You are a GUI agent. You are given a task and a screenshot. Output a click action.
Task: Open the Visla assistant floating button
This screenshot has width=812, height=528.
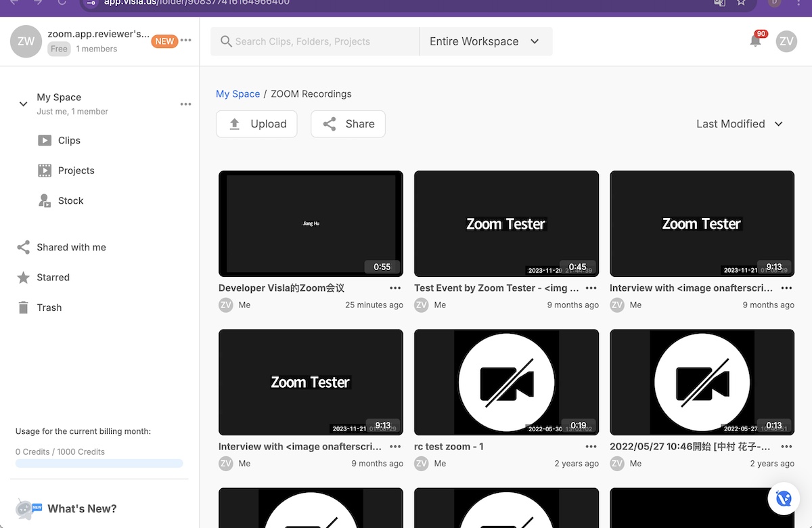pos(784,499)
